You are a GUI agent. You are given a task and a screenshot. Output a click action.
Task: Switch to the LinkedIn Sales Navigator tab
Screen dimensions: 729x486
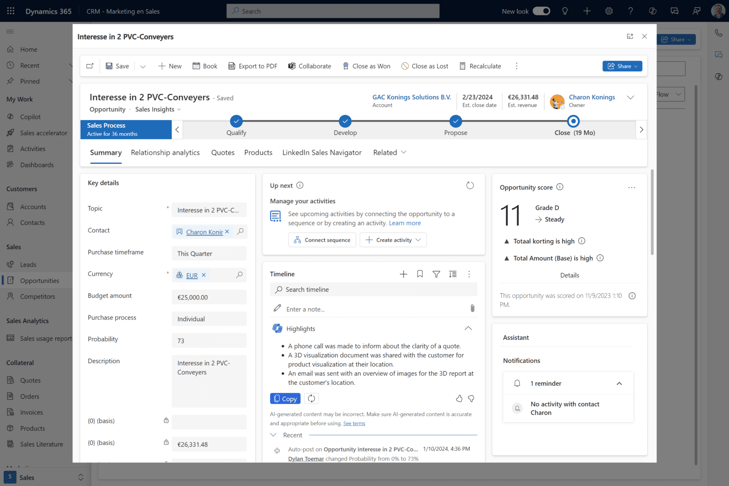[322, 153]
